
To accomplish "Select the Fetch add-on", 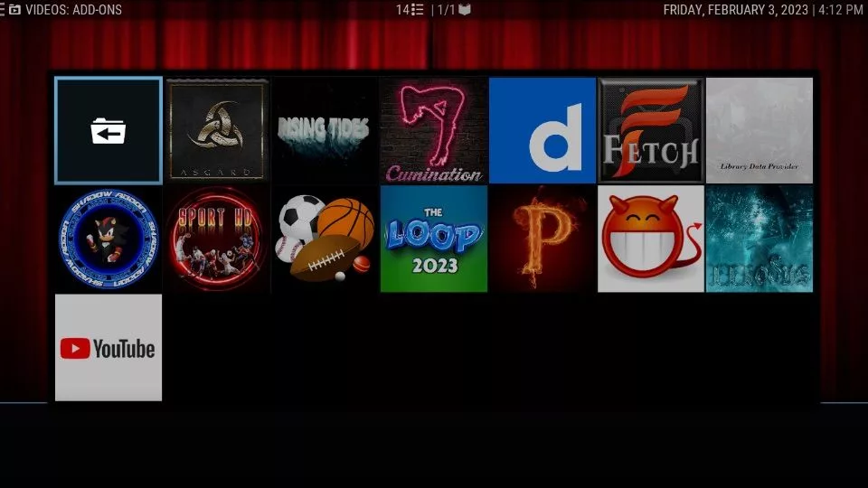I will [x=651, y=130].
